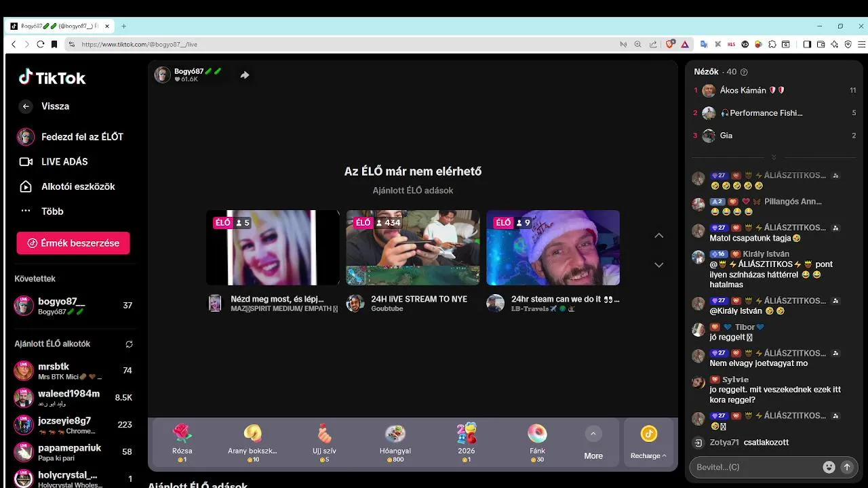Open the Recharge menu
Viewport: 868px width, 488px height.
649,443
